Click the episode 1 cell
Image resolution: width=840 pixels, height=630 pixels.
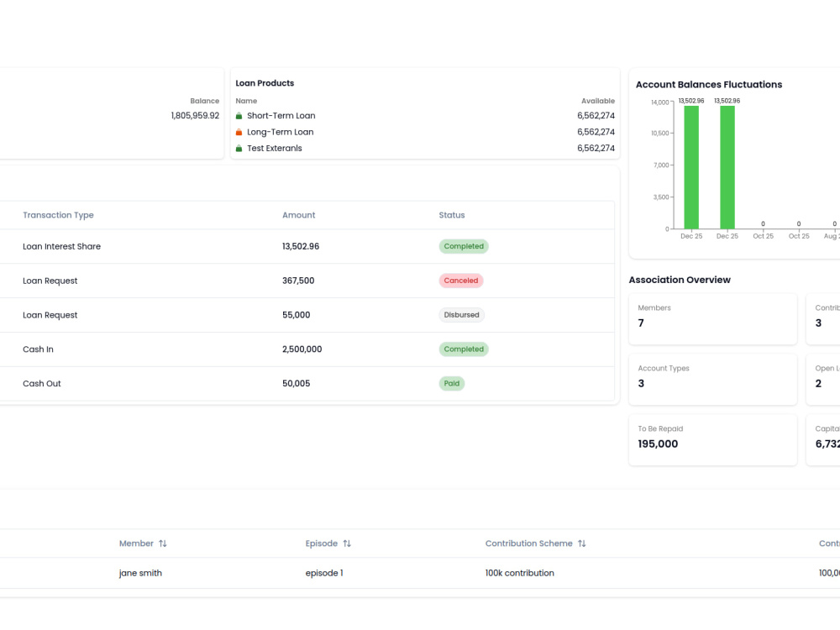pyautogui.click(x=324, y=573)
